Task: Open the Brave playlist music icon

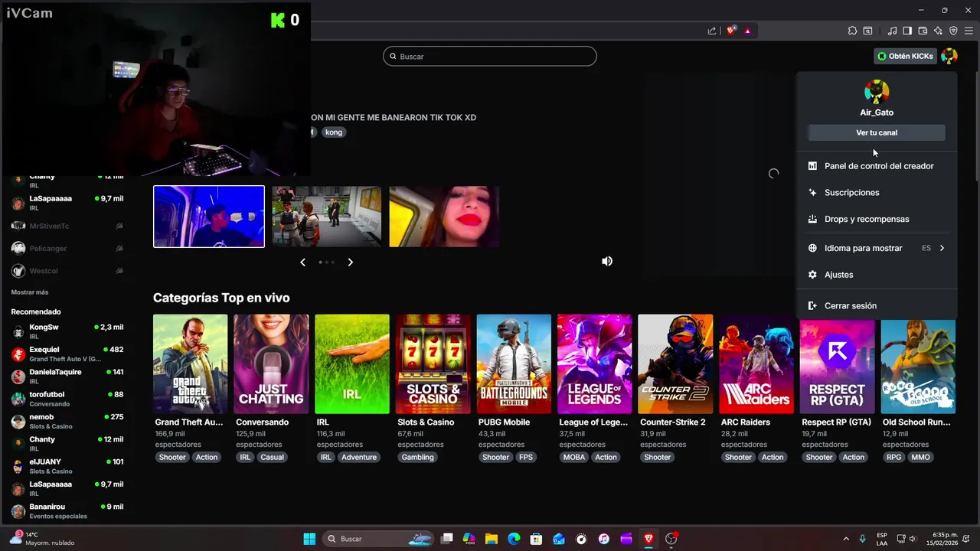Action: (x=892, y=31)
